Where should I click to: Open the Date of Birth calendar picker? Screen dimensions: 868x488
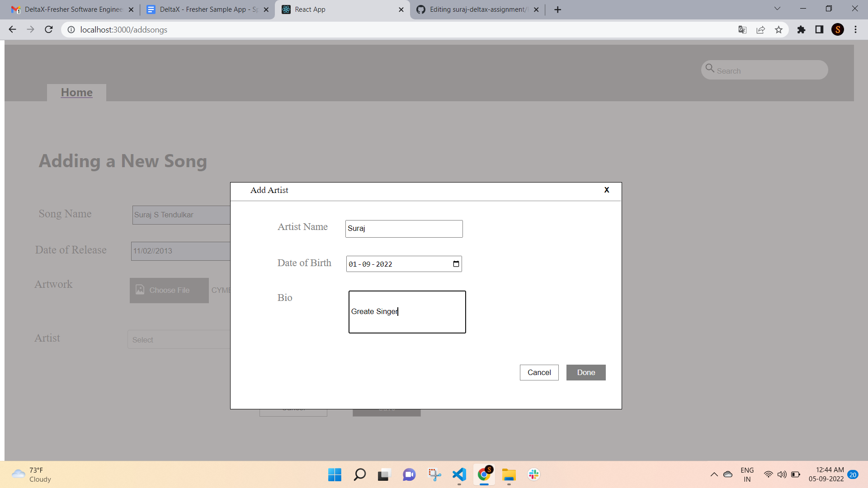(456, 264)
